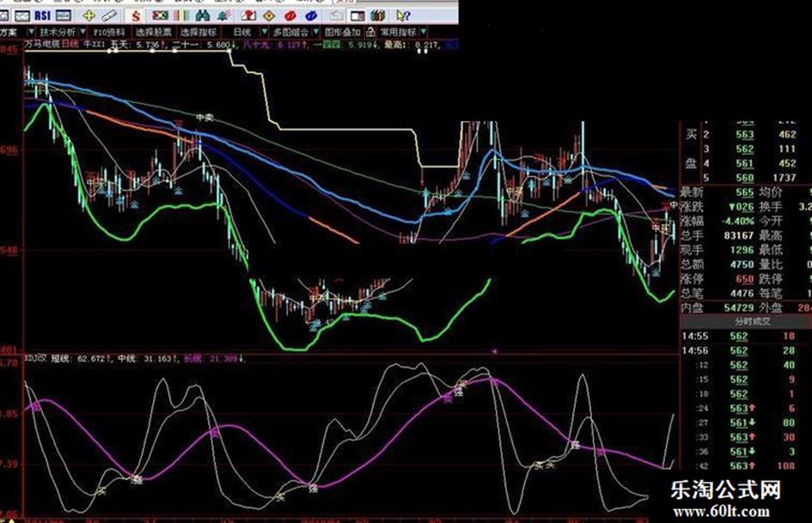Click the trade row with volume 108

[x=745, y=465]
